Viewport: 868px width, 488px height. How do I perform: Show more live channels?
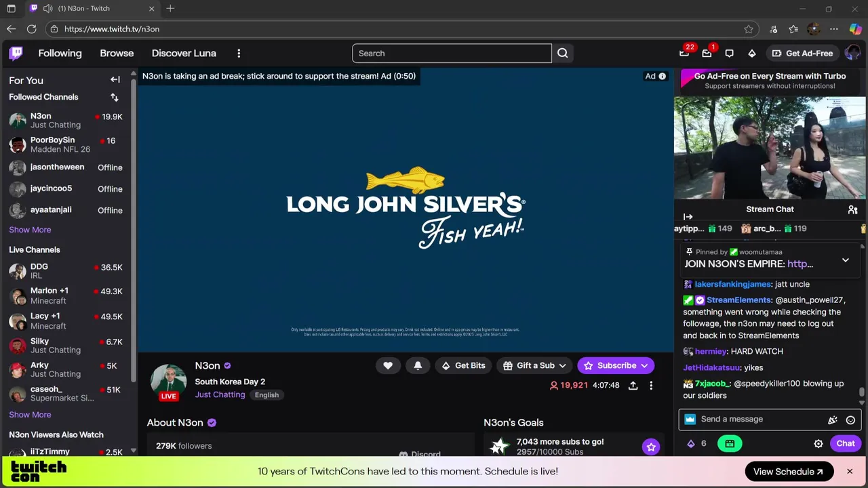coord(30,415)
